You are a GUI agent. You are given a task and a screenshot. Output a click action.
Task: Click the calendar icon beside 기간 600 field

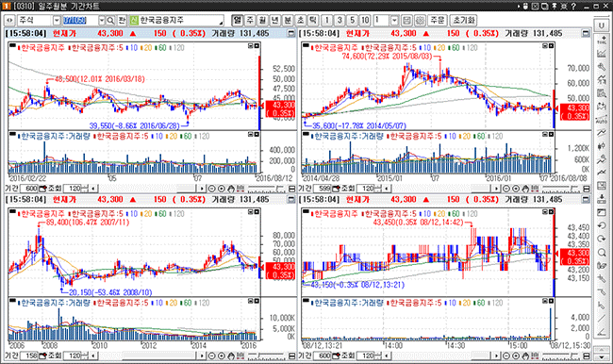[42, 189]
